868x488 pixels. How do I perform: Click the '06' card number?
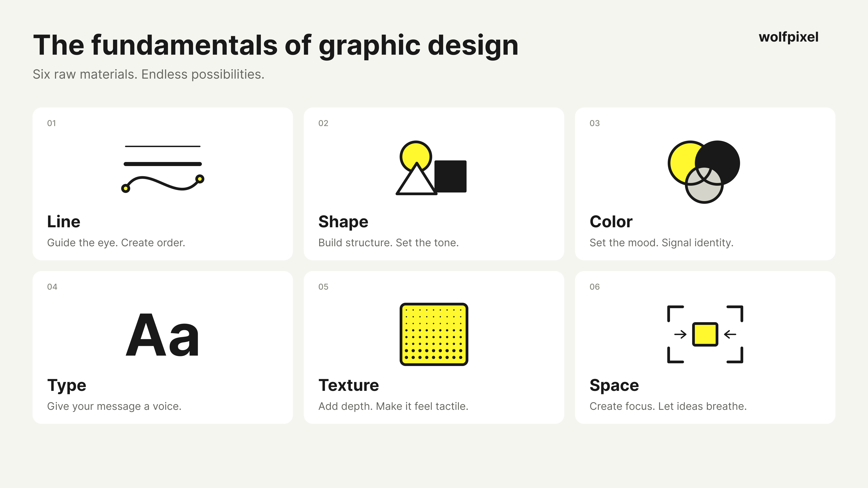[595, 287]
